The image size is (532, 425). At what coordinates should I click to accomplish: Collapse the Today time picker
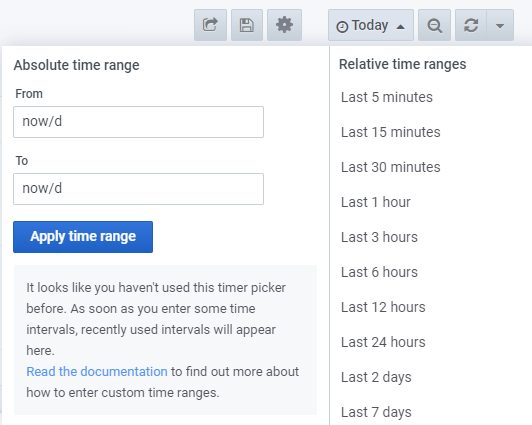(370, 25)
